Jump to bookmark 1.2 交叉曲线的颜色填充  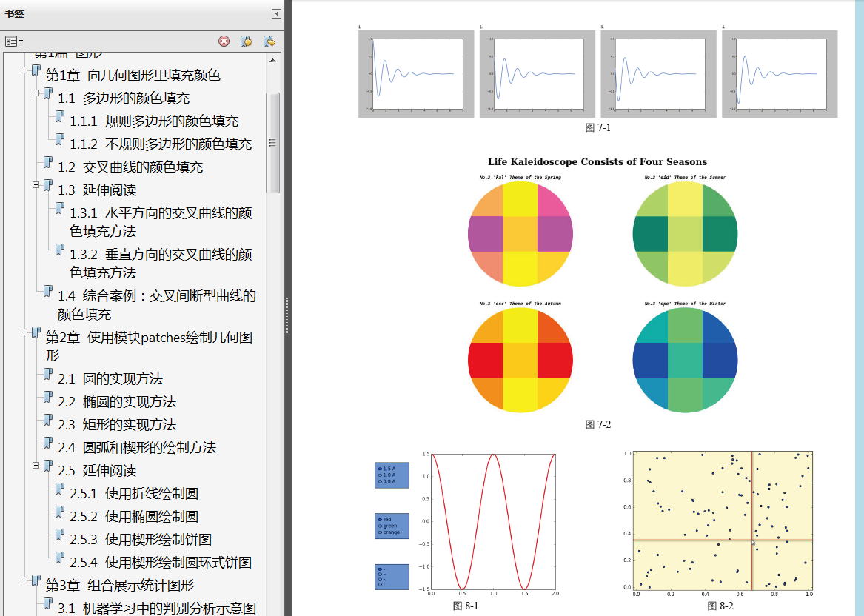(x=130, y=167)
